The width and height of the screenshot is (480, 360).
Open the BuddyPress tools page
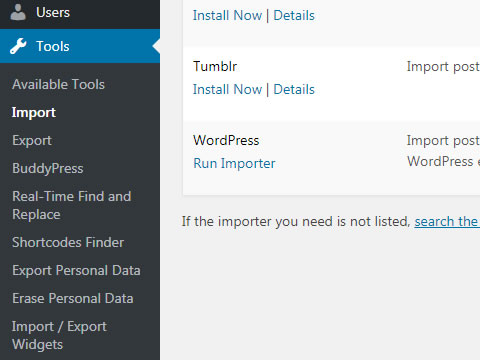tap(48, 169)
